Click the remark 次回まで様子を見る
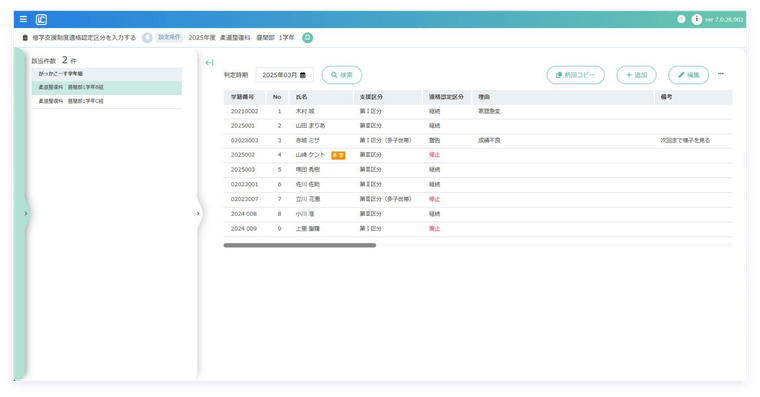Viewport: 760px width, 397px height. (x=685, y=140)
